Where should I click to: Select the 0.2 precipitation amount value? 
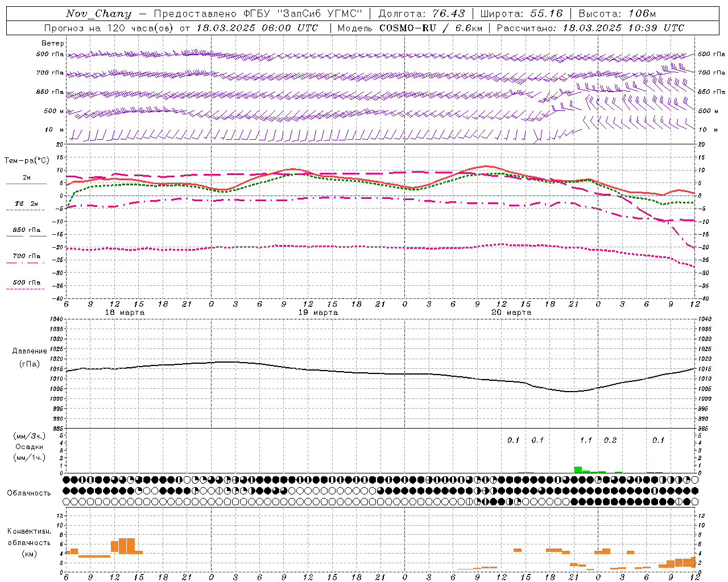pyautogui.click(x=610, y=440)
